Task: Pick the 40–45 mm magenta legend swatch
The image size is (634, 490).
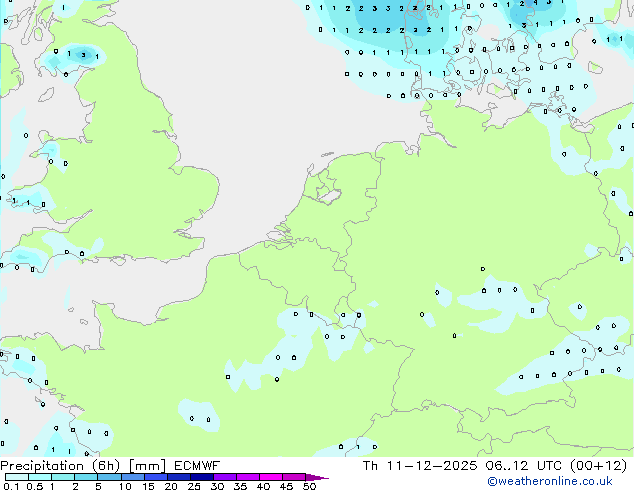Action: coord(271,477)
